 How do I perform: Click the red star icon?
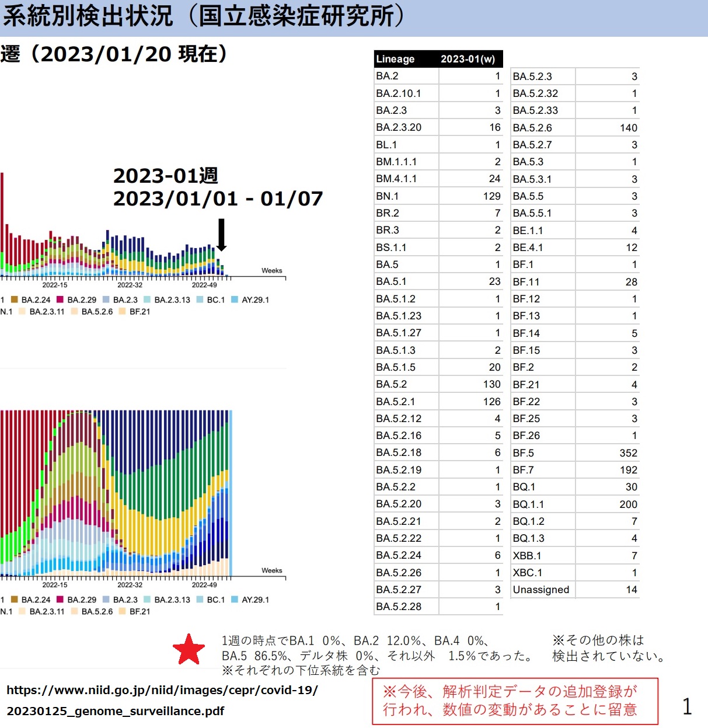tap(189, 650)
